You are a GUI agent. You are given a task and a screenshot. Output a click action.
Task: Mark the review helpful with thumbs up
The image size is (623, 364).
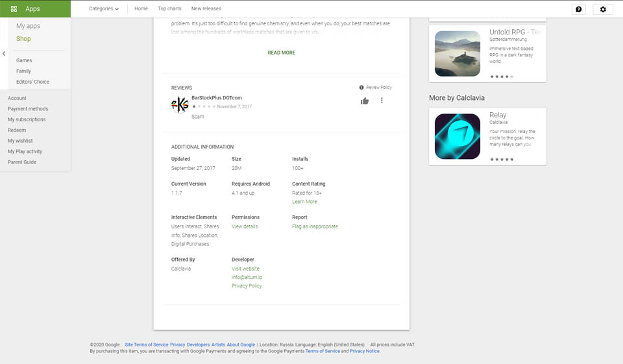365,101
